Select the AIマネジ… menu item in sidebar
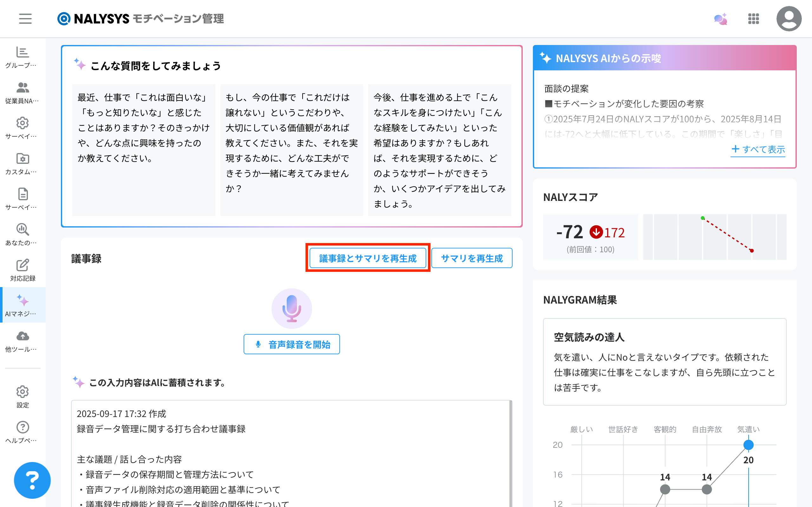Screen dimensions: 812x507 [x=23, y=305]
